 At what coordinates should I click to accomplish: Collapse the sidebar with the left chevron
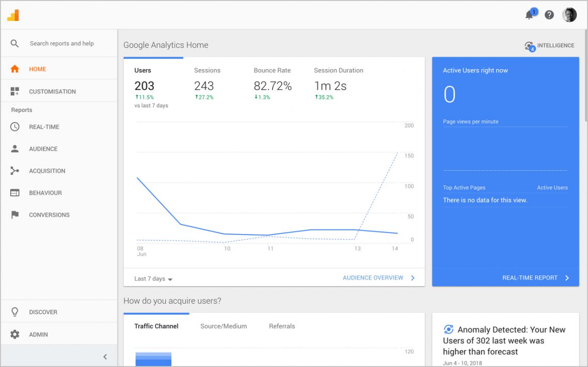[x=105, y=356]
